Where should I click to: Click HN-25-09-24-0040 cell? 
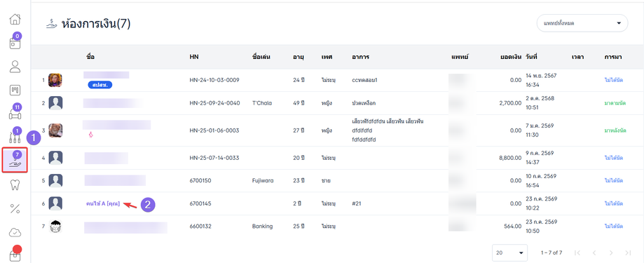214,103
